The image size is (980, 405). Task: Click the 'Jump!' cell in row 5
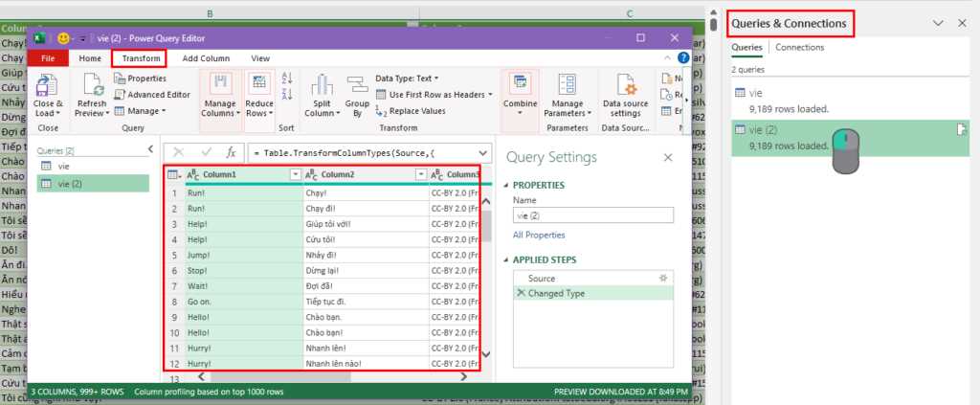(x=244, y=256)
